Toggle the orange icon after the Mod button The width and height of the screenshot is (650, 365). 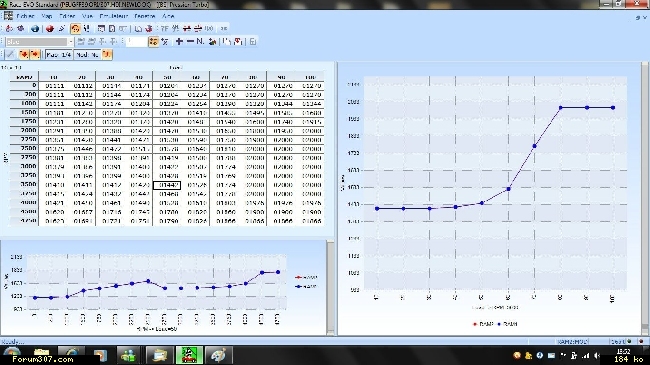click(x=107, y=54)
